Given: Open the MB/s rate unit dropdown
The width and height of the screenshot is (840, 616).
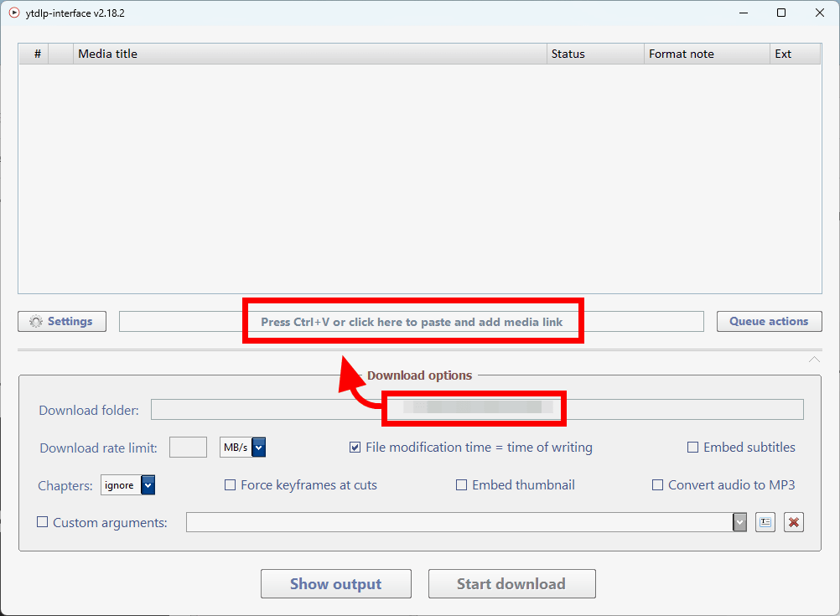Looking at the screenshot, I should point(259,448).
